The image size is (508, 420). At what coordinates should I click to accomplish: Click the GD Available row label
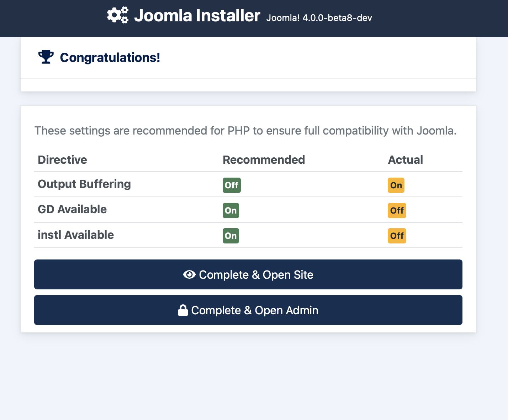[x=72, y=209]
